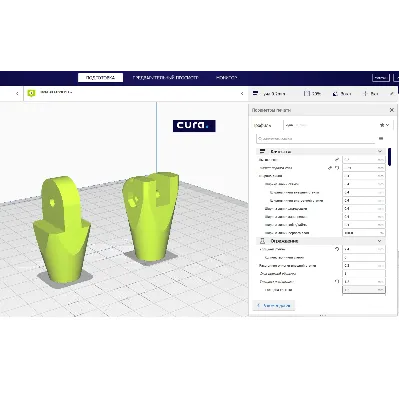Image resolution: width=400 pixels, height=400 pixels.
Task: Click the build plate adhesion icon in summary bar
Action: point(365,94)
